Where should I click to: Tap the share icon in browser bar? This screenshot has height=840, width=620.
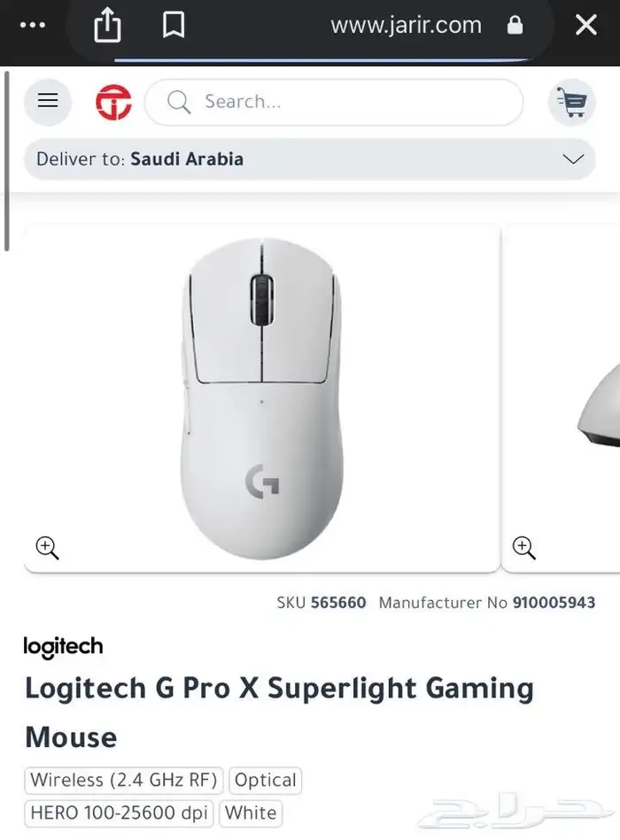(107, 25)
